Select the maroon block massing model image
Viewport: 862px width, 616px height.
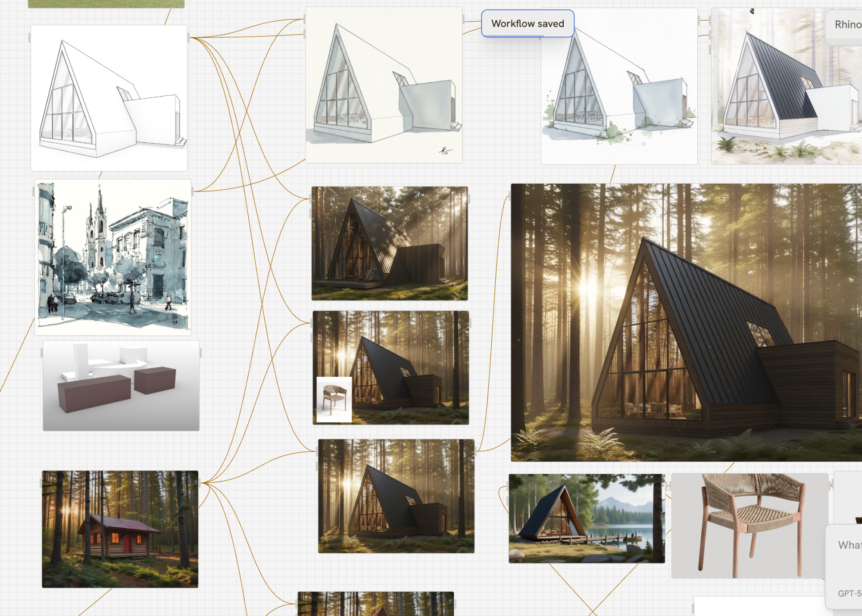point(121,386)
